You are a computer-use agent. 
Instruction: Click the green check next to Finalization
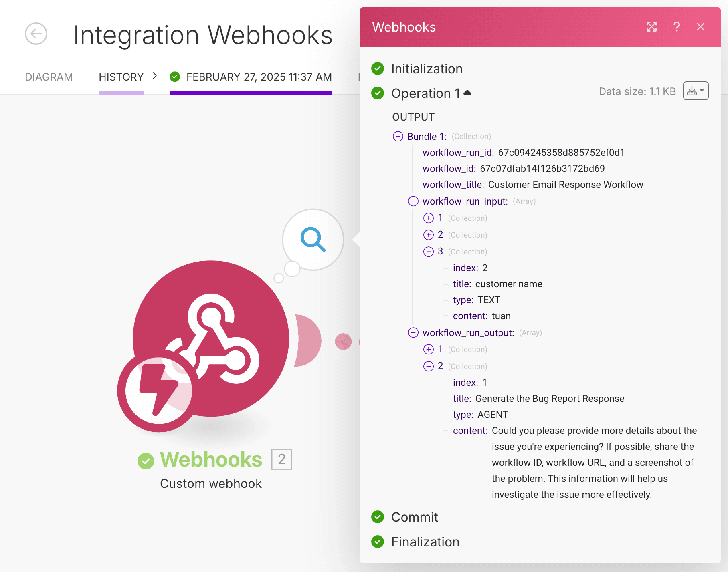click(378, 542)
